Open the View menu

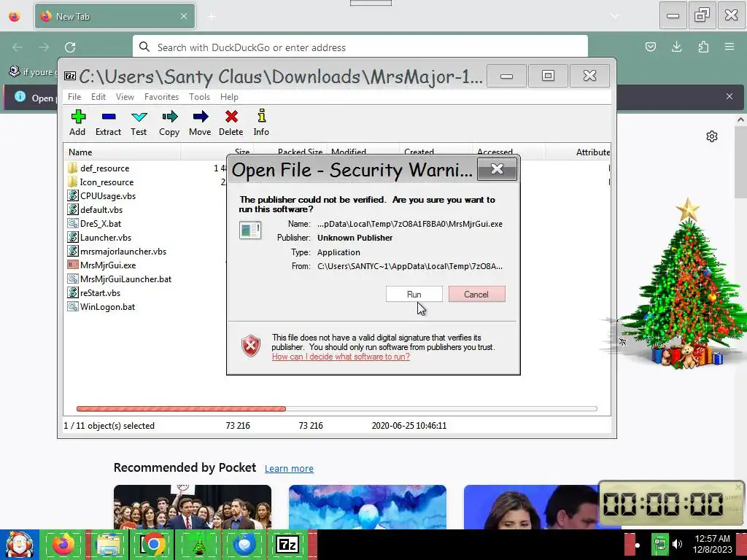coord(125,97)
